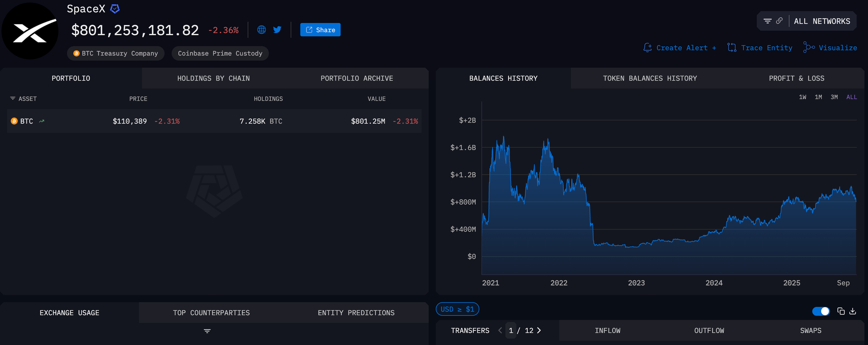Switch to the TRANSFERS tab
Viewport: 868px width, 345px height.
click(x=470, y=331)
